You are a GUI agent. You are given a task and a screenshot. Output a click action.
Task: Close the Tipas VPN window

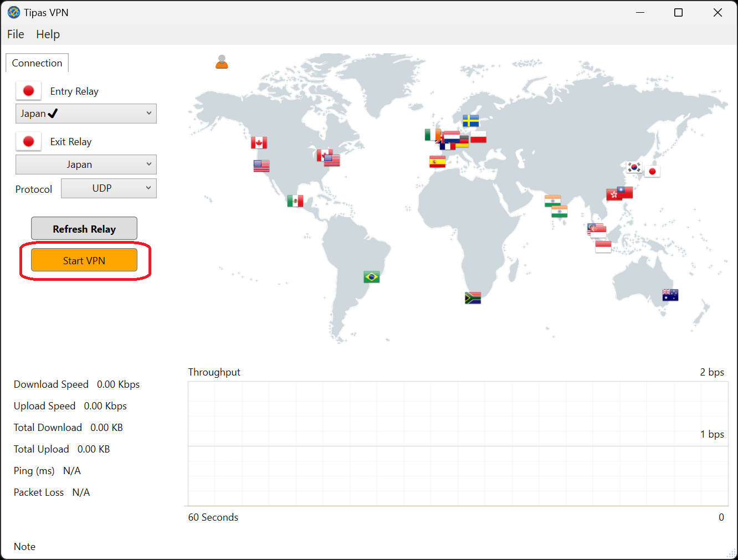(x=717, y=12)
